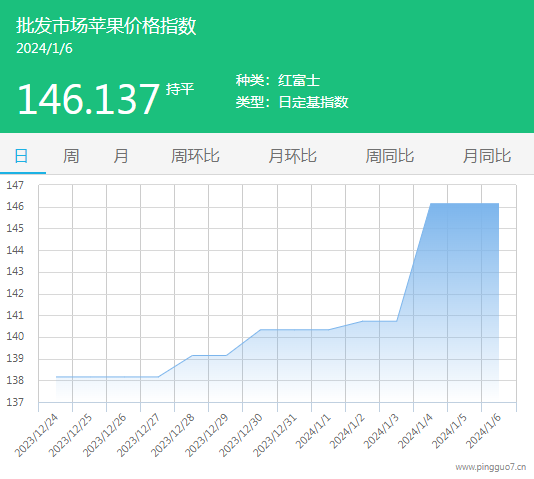Open the 月 monthly tab
This screenshot has height=479, width=534.
121,156
